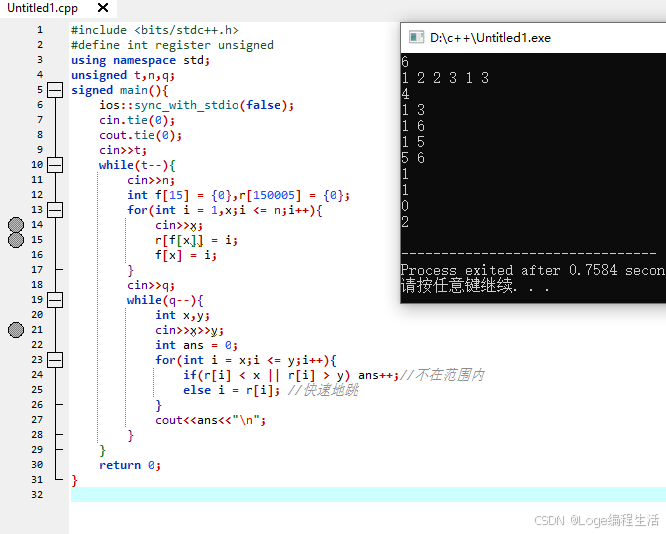The image size is (666, 534).
Task: Collapse the main() fold at line 5
Action: click(55, 90)
